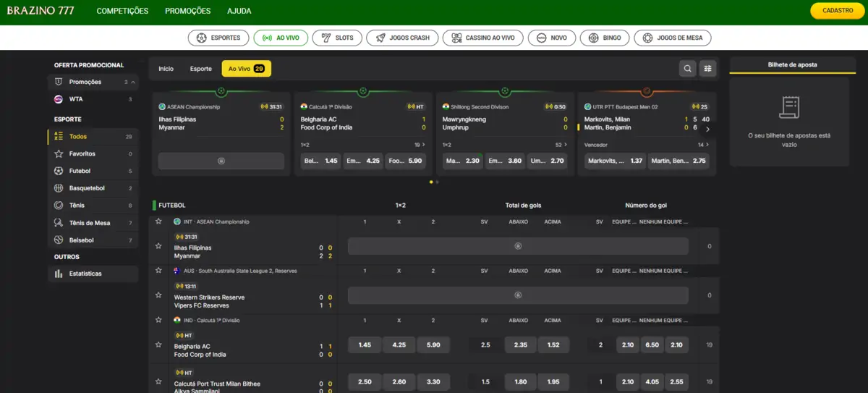This screenshot has width=868, height=393.
Task: Favorite Western Strikers Reserve match star
Action: point(158,295)
